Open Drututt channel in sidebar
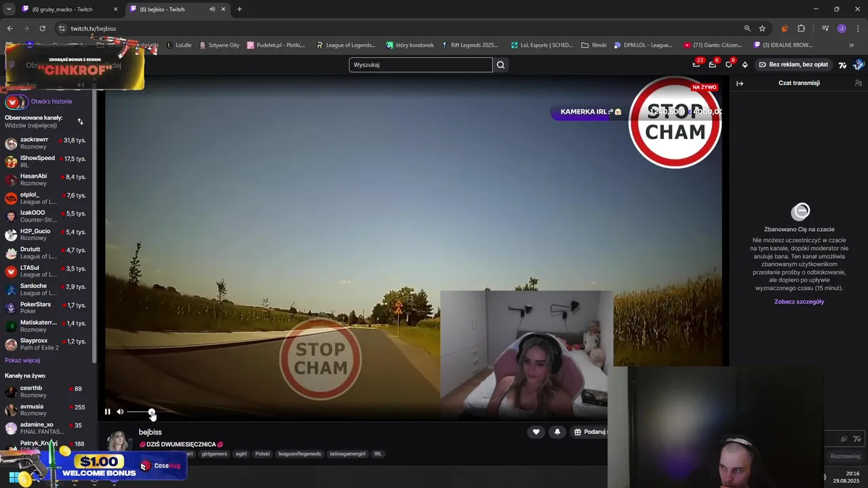The width and height of the screenshot is (868, 488). tap(46, 253)
